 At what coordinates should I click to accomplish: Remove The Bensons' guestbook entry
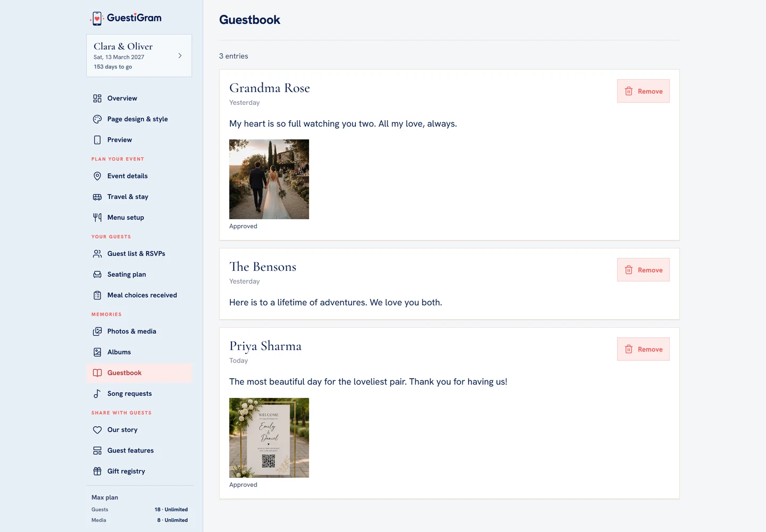click(x=643, y=270)
